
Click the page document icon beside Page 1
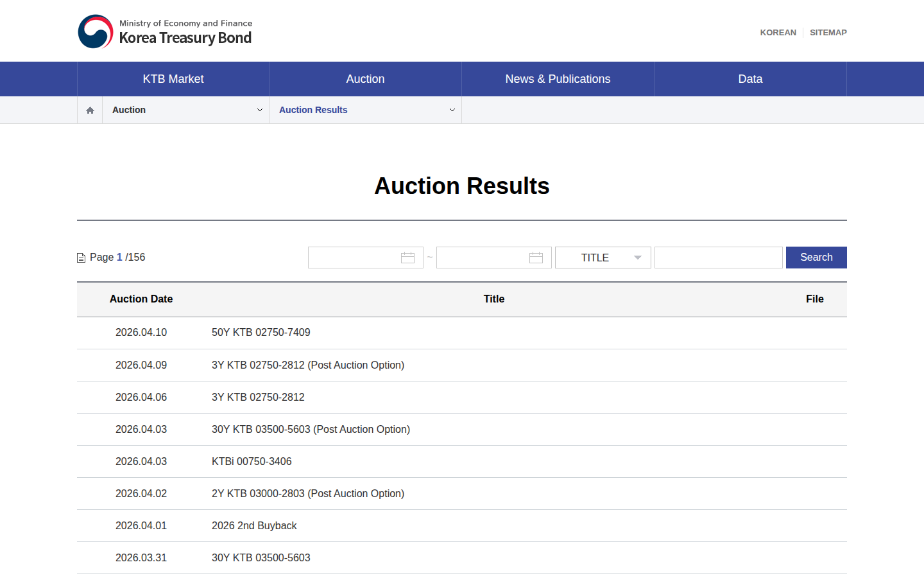(81, 258)
